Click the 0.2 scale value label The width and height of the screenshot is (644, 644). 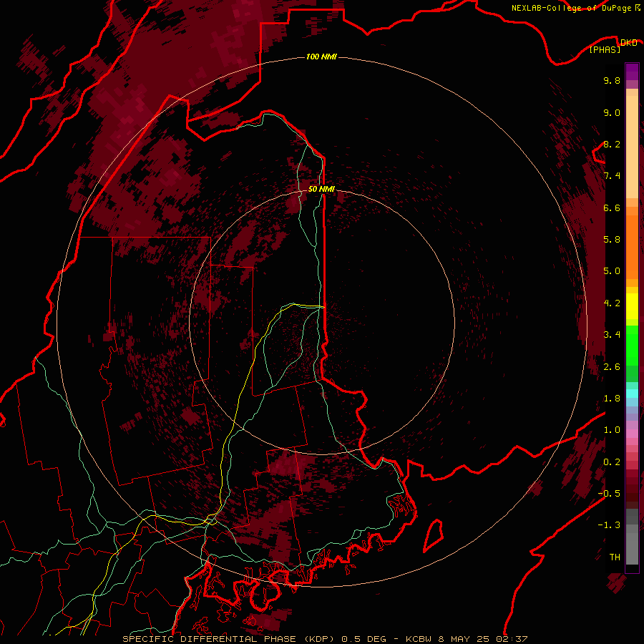point(612,462)
